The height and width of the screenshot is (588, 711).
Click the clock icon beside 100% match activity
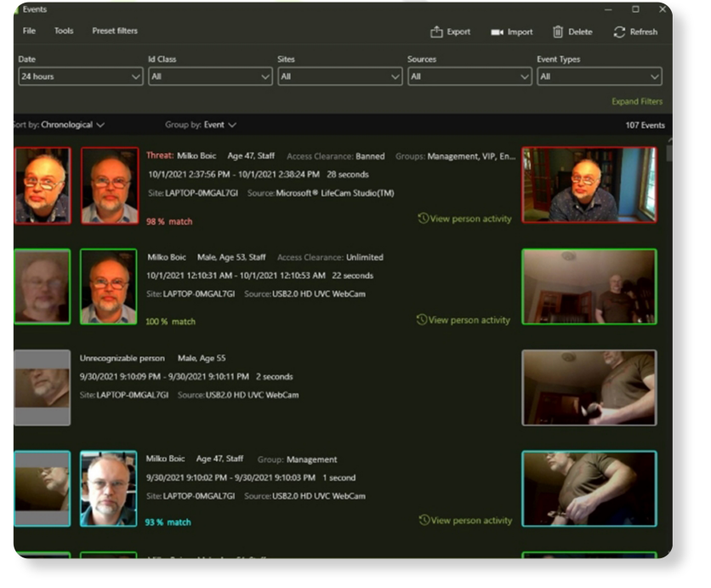pyautogui.click(x=423, y=320)
